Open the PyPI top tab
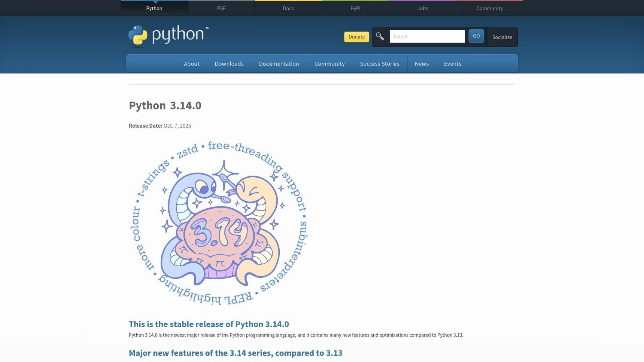This screenshot has width=644, height=362. point(355,8)
